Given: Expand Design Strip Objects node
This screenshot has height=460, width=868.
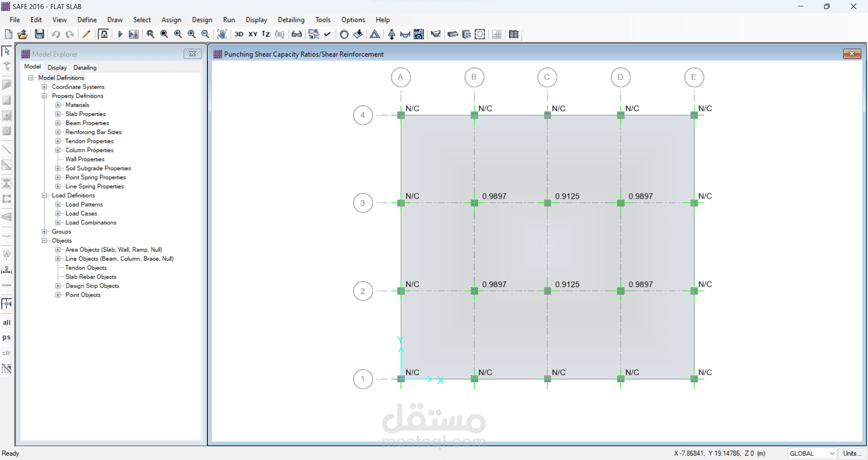Looking at the screenshot, I should (x=58, y=286).
